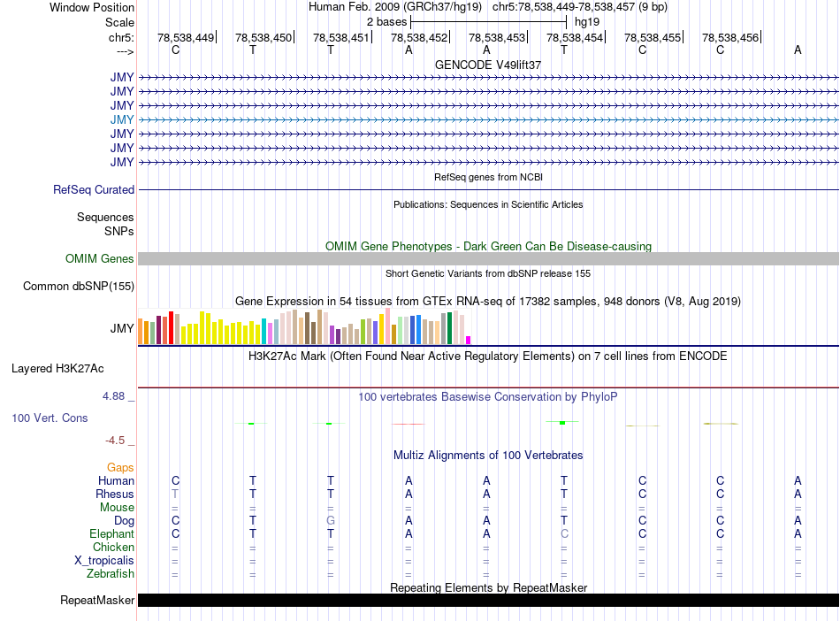Click the 78,538,452 position on the ruler
This screenshot has width=840, height=621.
tap(419, 38)
